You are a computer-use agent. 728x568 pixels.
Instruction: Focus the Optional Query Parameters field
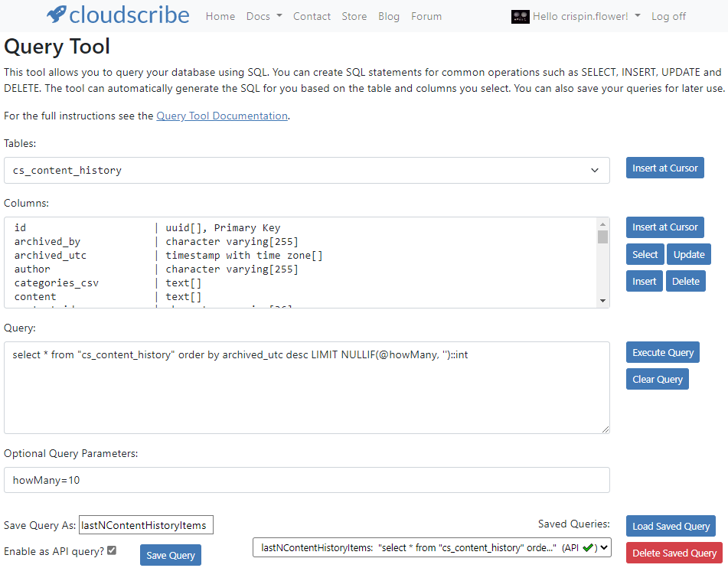(x=307, y=480)
